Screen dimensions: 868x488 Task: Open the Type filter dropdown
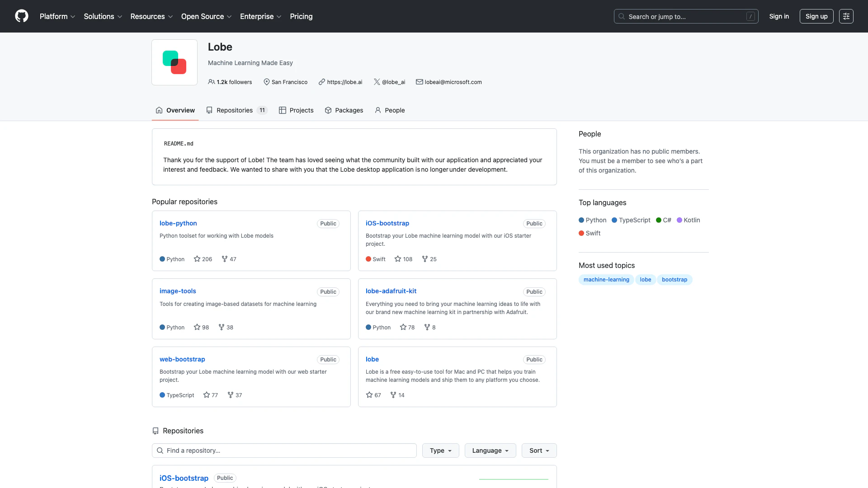click(440, 450)
